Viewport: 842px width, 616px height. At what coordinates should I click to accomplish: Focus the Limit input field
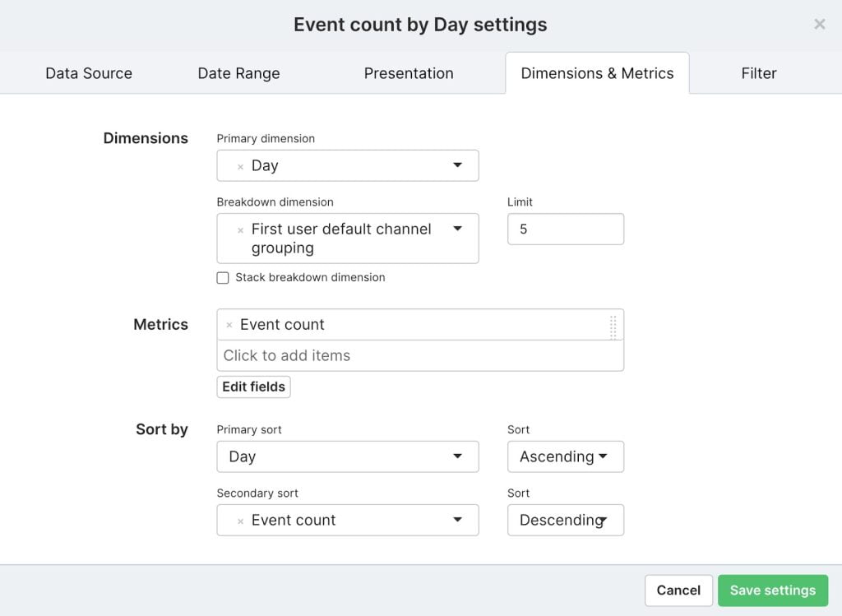coord(566,229)
